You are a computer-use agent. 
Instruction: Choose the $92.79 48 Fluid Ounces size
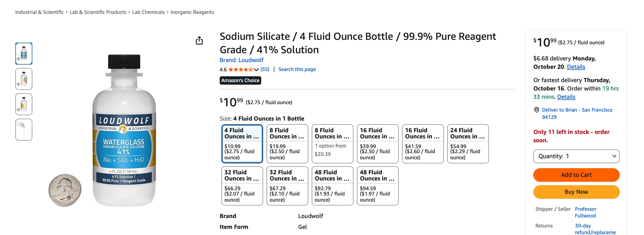(332, 186)
